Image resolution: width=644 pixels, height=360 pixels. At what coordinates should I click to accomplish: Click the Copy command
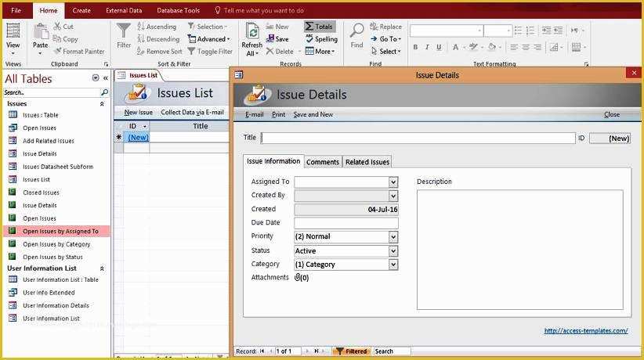click(65, 39)
